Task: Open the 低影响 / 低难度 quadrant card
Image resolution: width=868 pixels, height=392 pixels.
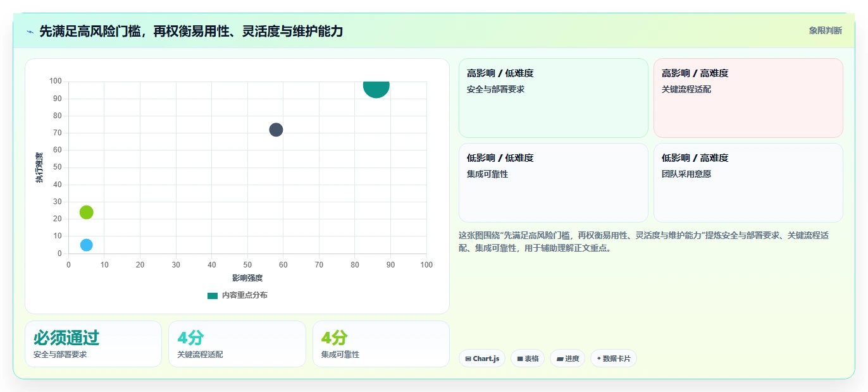Action: point(554,183)
